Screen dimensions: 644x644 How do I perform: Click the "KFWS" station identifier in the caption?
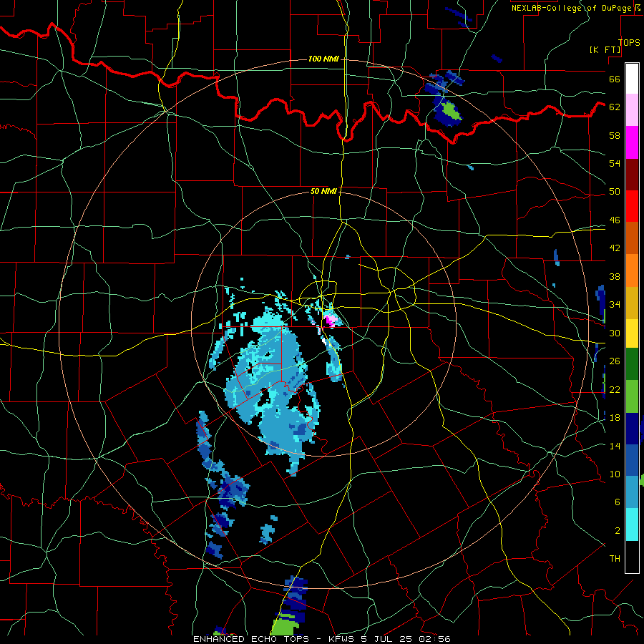coord(341,639)
